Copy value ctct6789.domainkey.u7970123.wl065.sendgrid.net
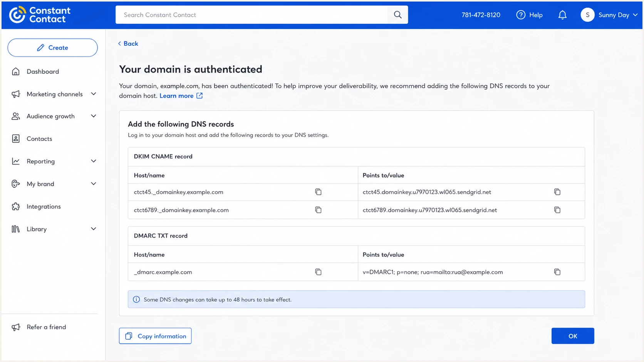 557,210
